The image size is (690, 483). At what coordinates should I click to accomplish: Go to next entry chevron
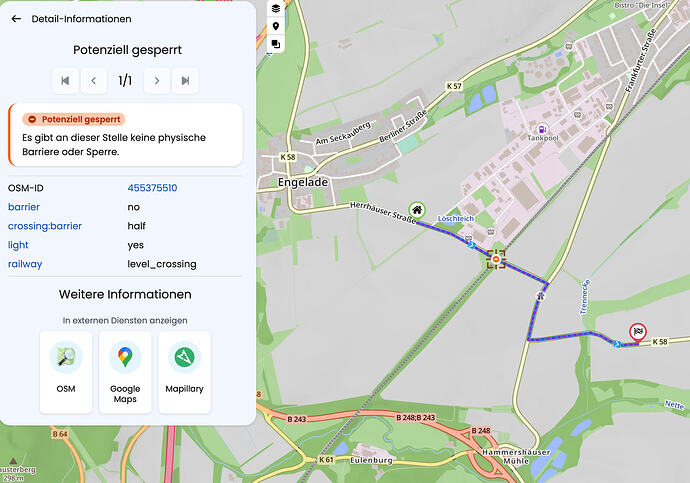[x=157, y=80]
